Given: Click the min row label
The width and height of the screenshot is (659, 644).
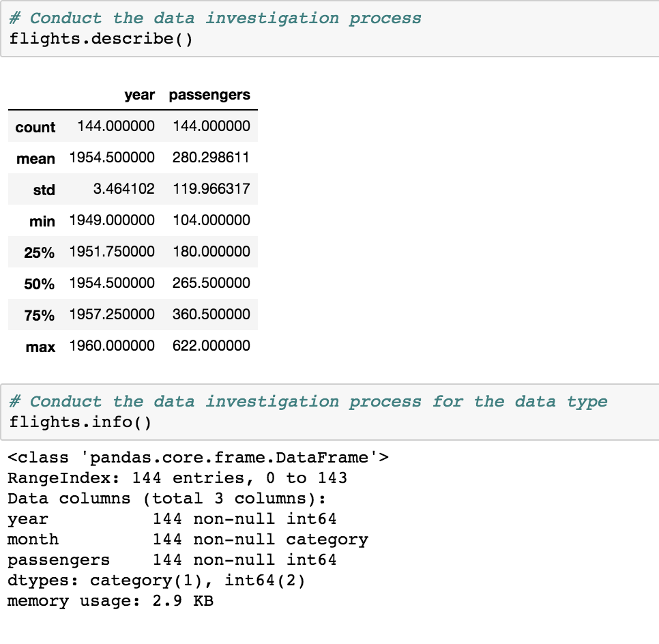Looking at the screenshot, I should coord(43,220).
